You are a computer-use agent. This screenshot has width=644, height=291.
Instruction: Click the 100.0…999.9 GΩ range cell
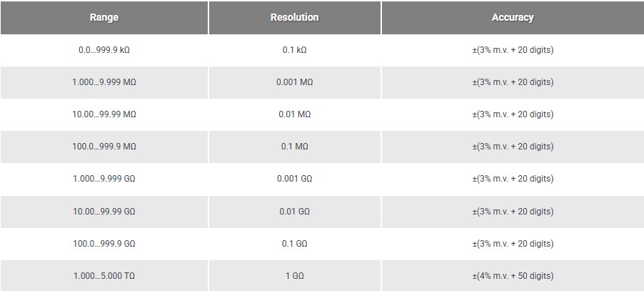coord(104,244)
